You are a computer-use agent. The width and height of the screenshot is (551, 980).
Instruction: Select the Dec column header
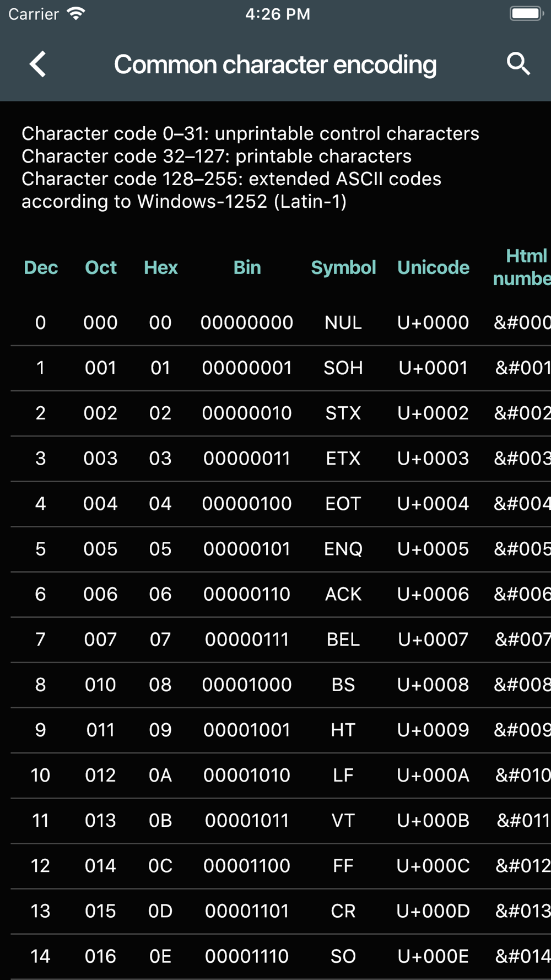click(x=41, y=267)
